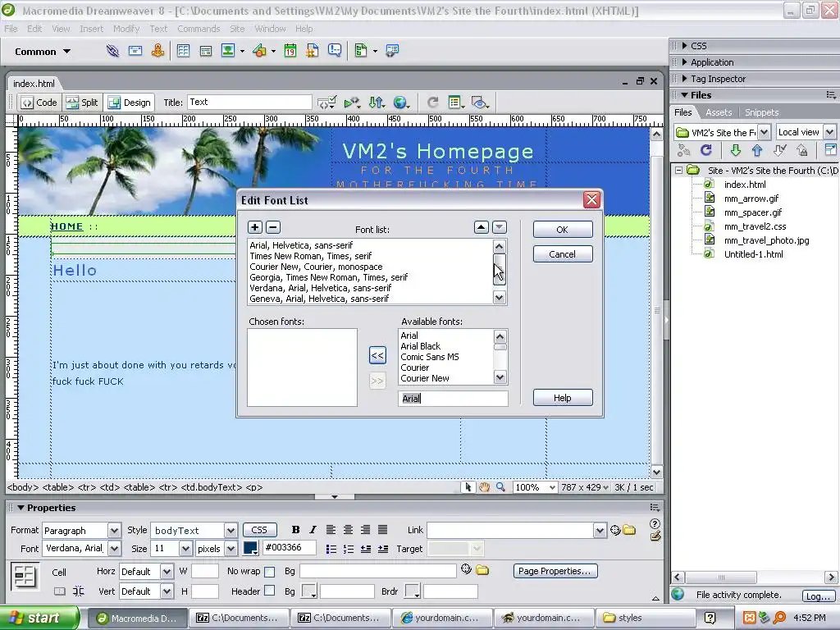Open the cell Bg color swatch
Image resolution: width=840 pixels, height=630 pixels.
point(308,591)
